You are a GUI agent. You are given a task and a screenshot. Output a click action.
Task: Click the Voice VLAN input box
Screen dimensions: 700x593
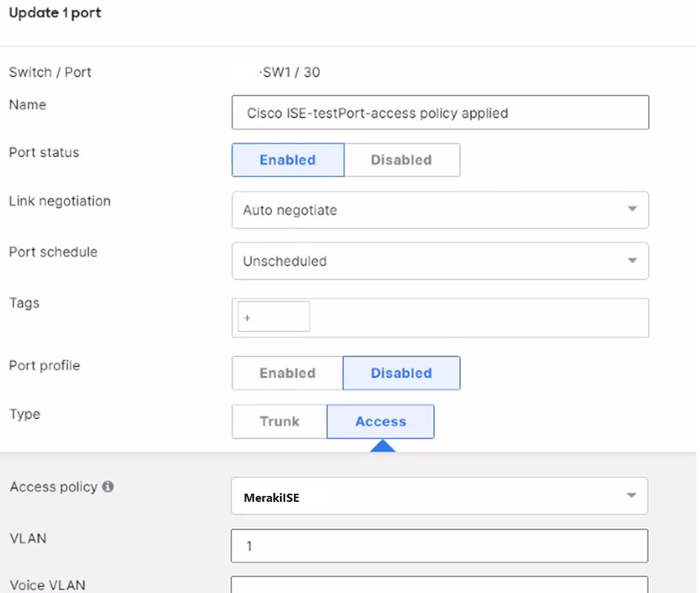click(x=440, y=588)
